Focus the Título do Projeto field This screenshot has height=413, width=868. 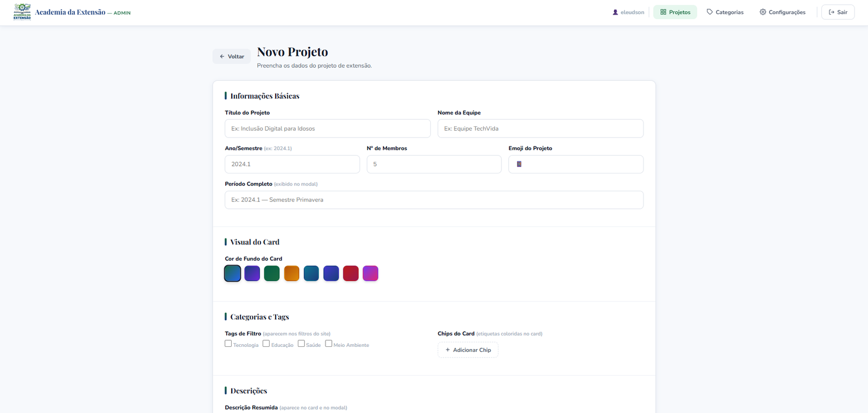click(328, 128)
